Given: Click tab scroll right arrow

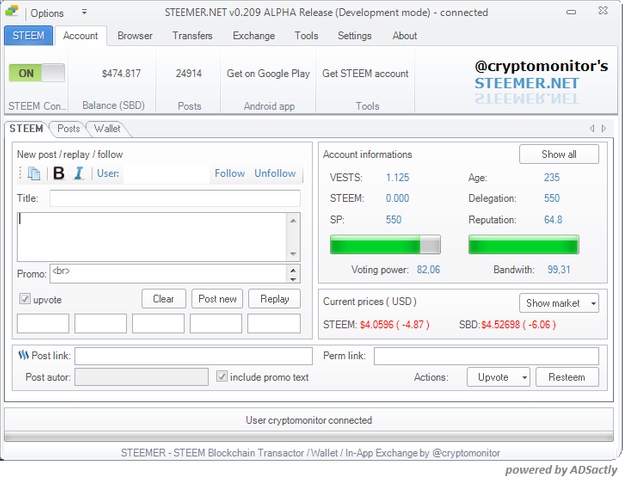Looking at the screenshot, I should (x=603, y=129).
